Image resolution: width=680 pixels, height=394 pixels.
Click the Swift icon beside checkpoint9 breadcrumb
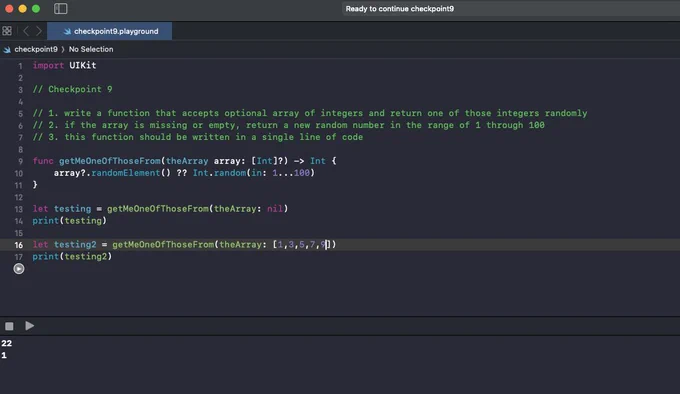tap(7, 49)
